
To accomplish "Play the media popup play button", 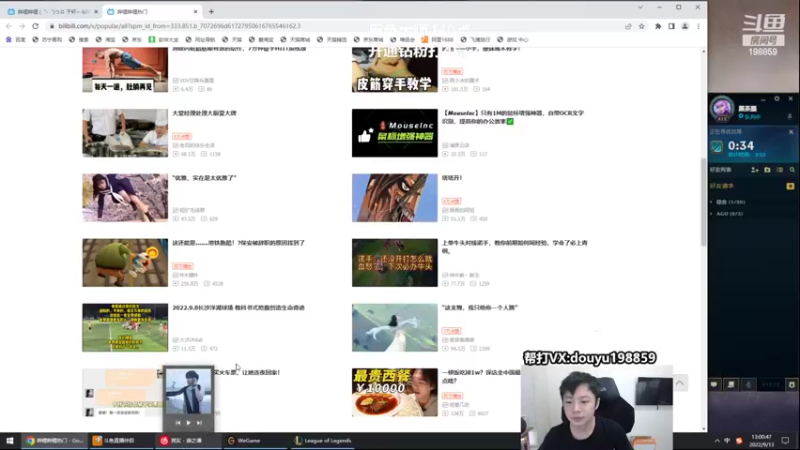I will click(x=188, y=423).
